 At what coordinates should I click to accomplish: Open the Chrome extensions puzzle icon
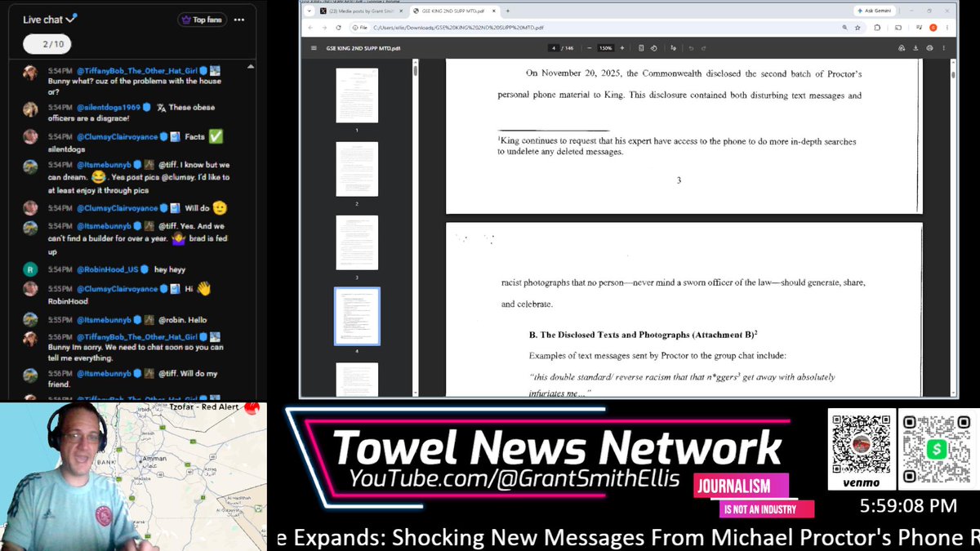pos(877,28)
